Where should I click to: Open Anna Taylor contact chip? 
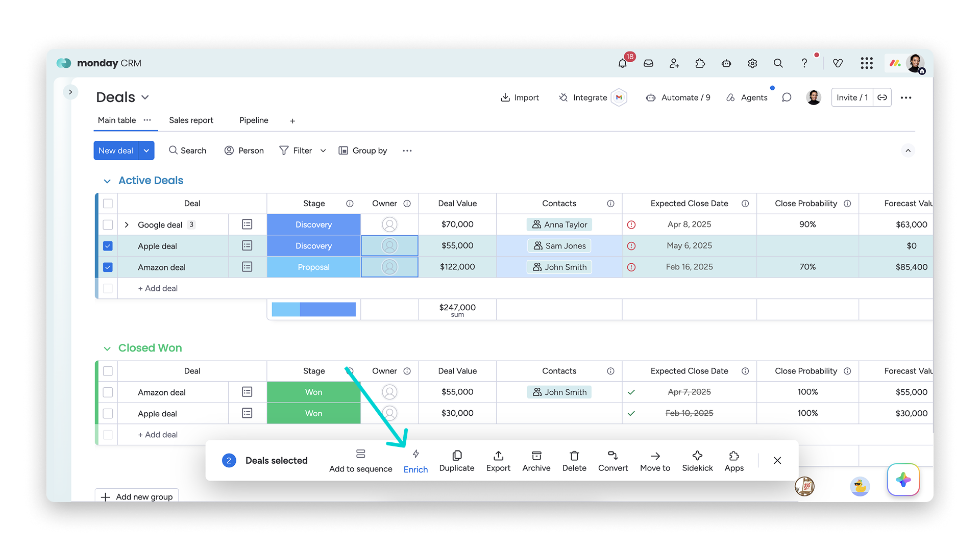[x=559, y=224]
